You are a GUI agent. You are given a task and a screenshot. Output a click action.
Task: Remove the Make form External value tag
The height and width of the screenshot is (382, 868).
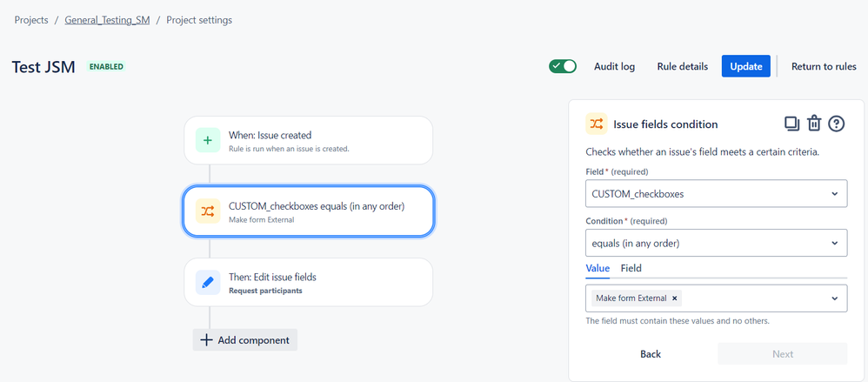(x=674, y=298)
